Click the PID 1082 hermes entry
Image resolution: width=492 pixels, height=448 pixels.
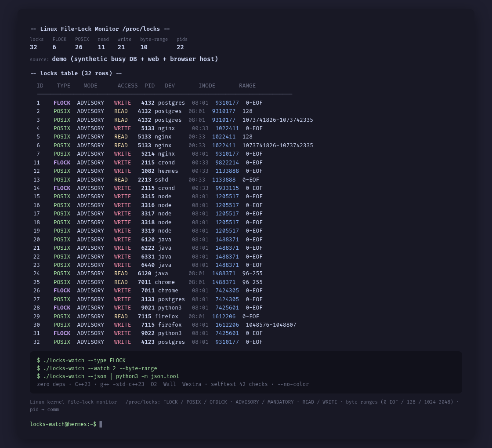148,171
